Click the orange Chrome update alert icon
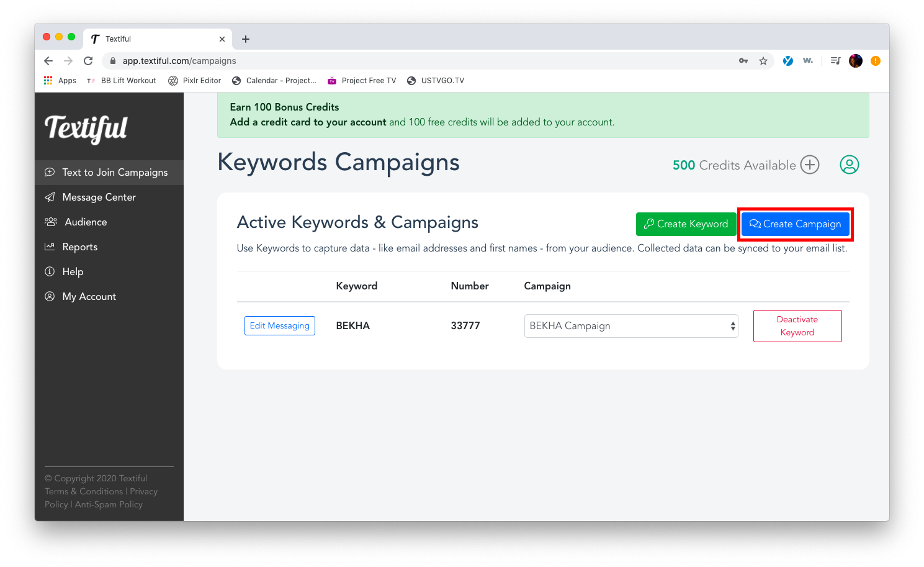The height and width of the screenshot is (567, 924). [876, 61]
